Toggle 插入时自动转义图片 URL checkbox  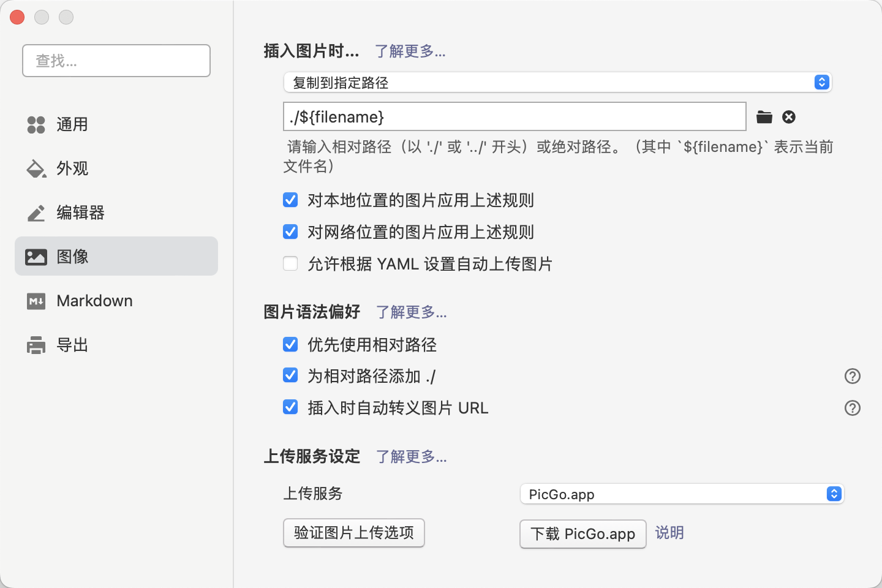290,407
